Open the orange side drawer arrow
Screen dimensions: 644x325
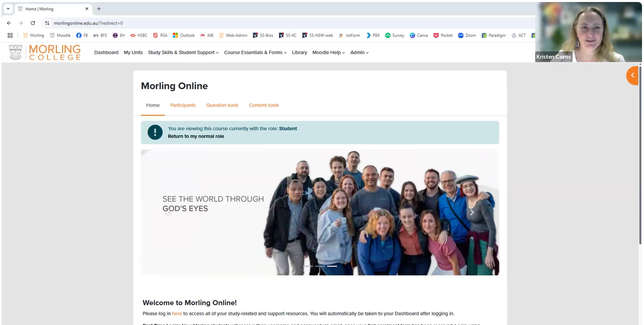[x=632, y=75]
